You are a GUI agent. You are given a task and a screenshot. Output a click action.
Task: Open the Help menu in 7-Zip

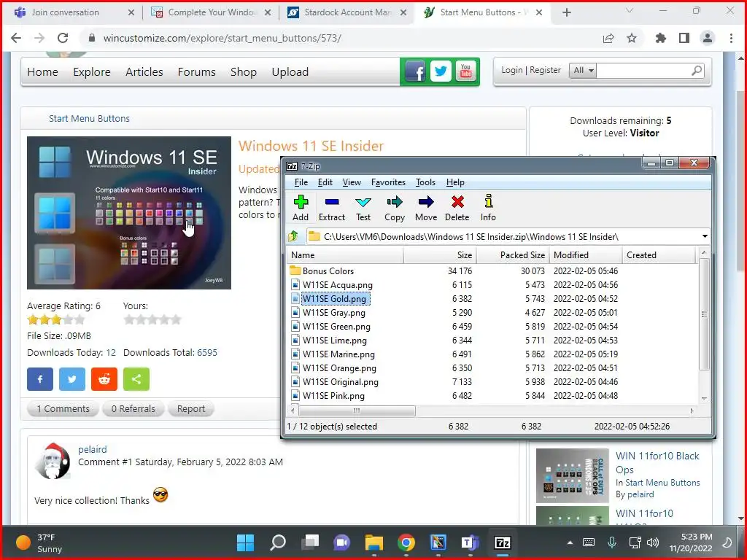[x=455, y=182]
